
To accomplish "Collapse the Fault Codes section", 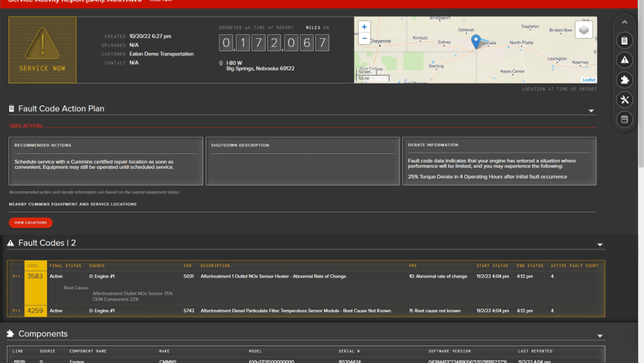I will click(x=600, y=245).
